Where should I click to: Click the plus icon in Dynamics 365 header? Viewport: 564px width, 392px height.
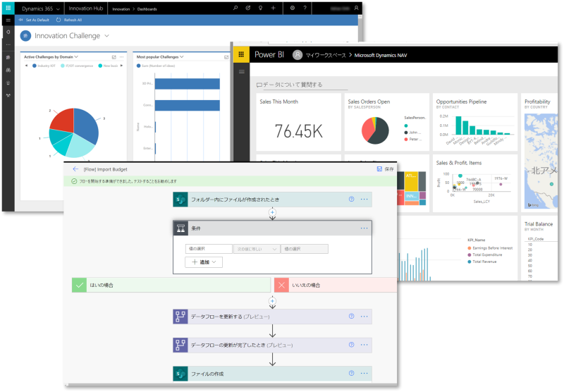click(274, 8)
